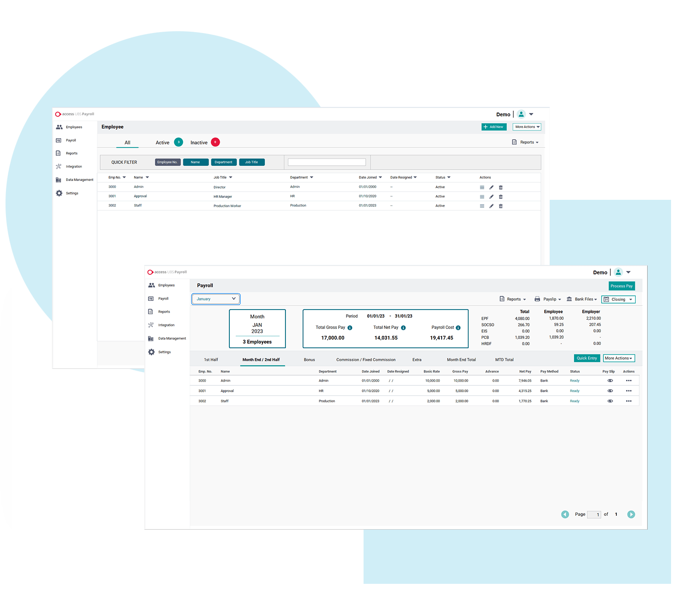Viewport: 700px width, 610px height.
Task: Click the Payroll Cost info icon
Action: click(x=458, y=328)
